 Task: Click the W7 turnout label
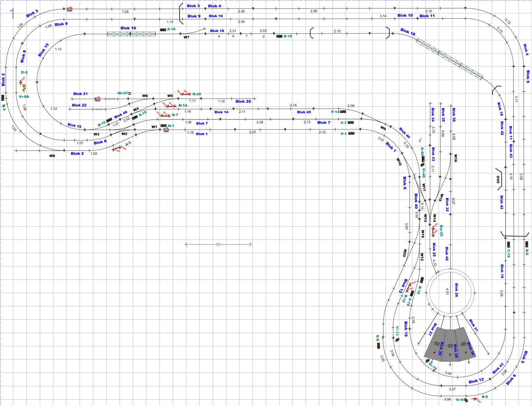click(x=186, y=37)
